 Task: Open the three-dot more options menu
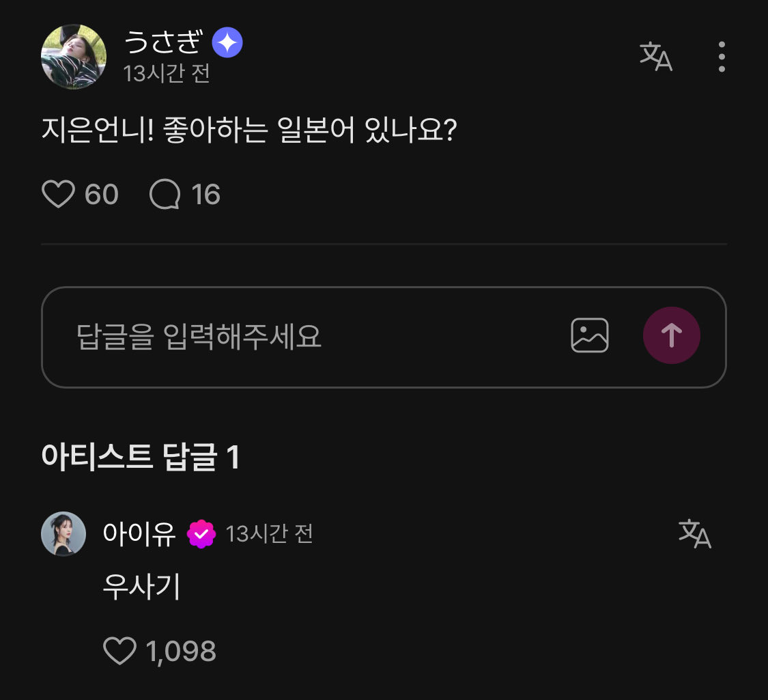722,57
